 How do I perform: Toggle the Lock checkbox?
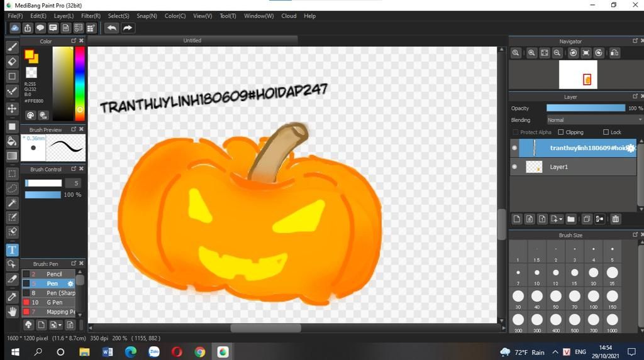606,132
